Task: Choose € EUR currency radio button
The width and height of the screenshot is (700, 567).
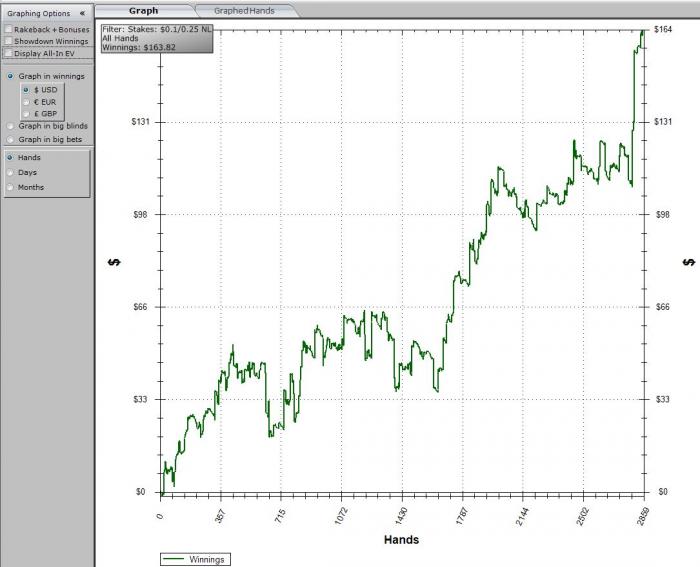Action: [x=26, y=102]
